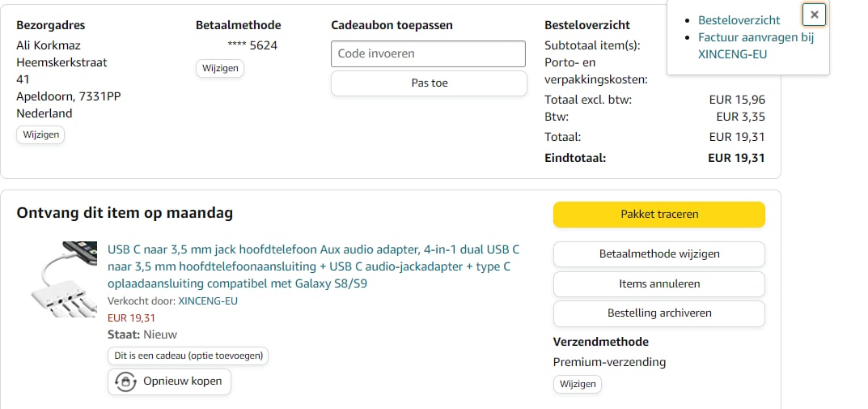The height and width of the screenshot is (409, 868).
Task: Visit seller XINCENG-EU beneath the product title
Action: pos(208,300)
